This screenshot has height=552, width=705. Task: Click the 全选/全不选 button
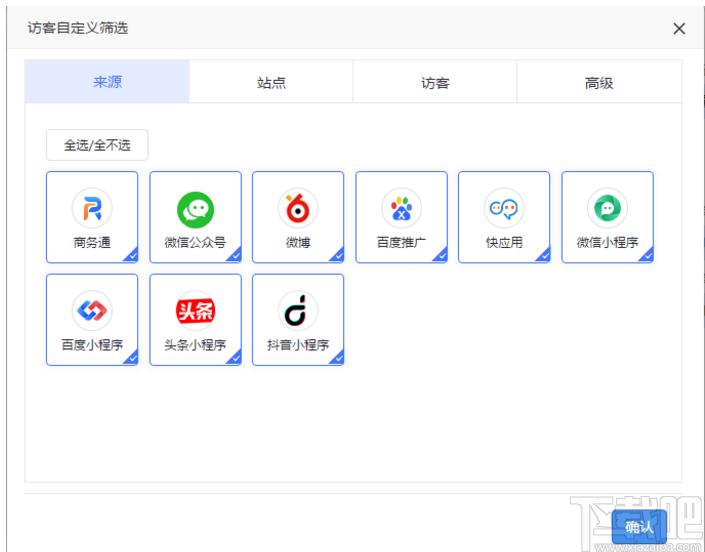pyautogui.click(x=97, y=145)
